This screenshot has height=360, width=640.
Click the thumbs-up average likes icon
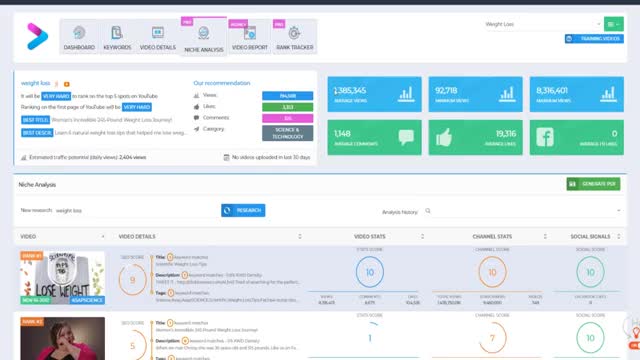[x=444, y=137]
